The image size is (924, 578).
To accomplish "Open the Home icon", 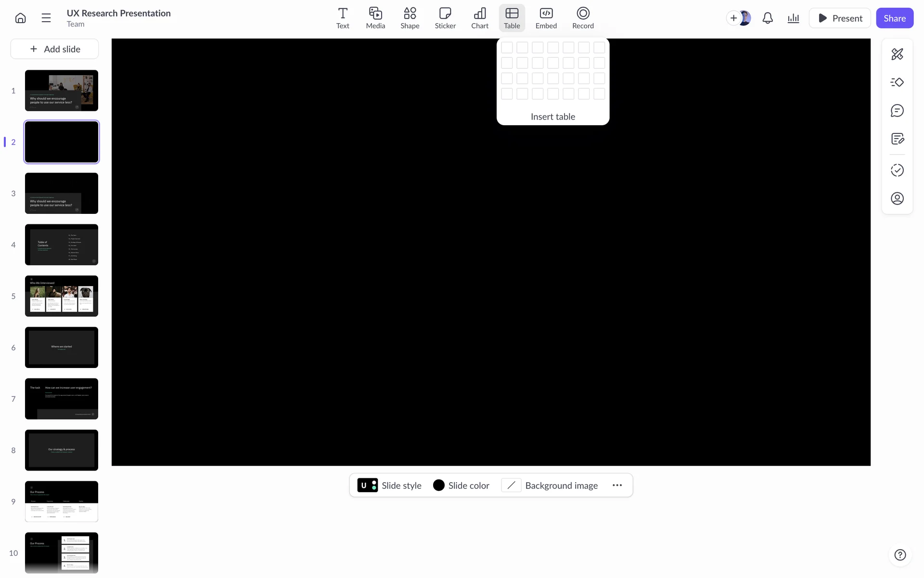I will point(20,18).
